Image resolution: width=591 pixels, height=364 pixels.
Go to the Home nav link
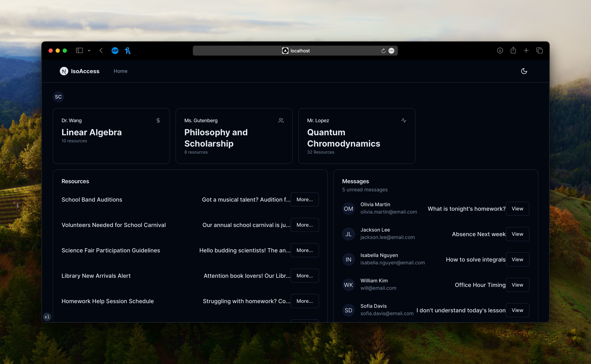(120, 71)
